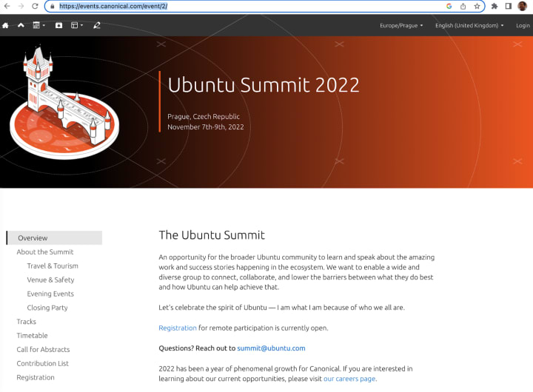Click the Google icon in address bar

pyautogui.click(x=449, y=6)
